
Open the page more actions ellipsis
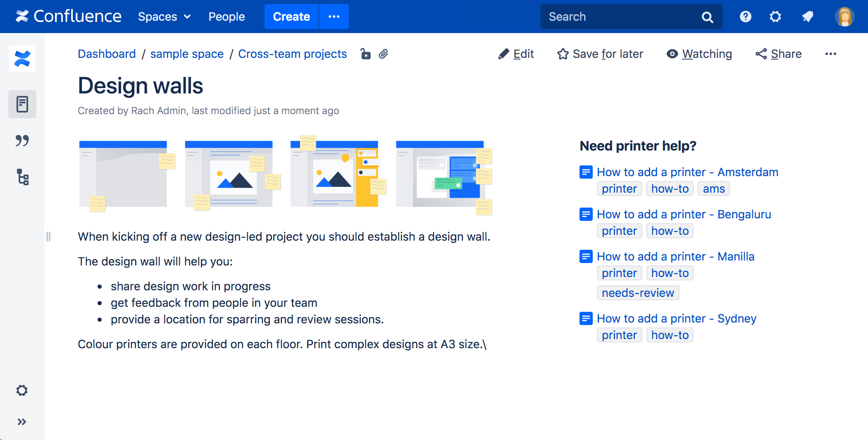point(831,54)
